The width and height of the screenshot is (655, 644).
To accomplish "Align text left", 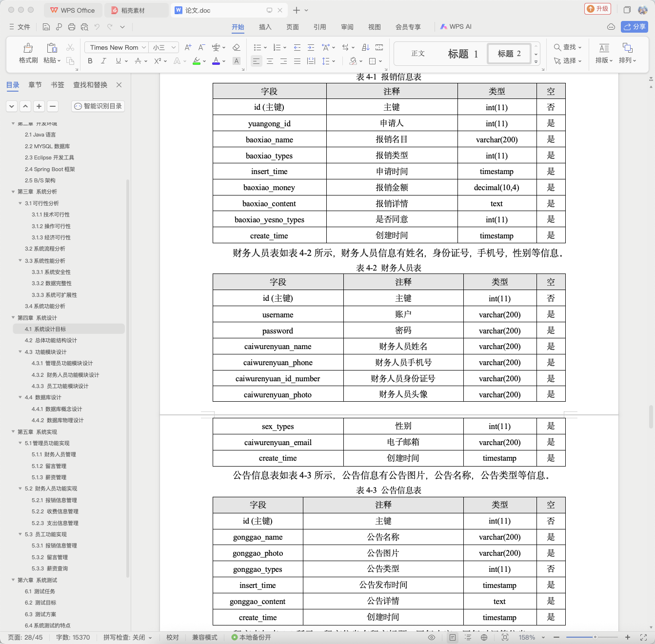I will click(256, 61).
